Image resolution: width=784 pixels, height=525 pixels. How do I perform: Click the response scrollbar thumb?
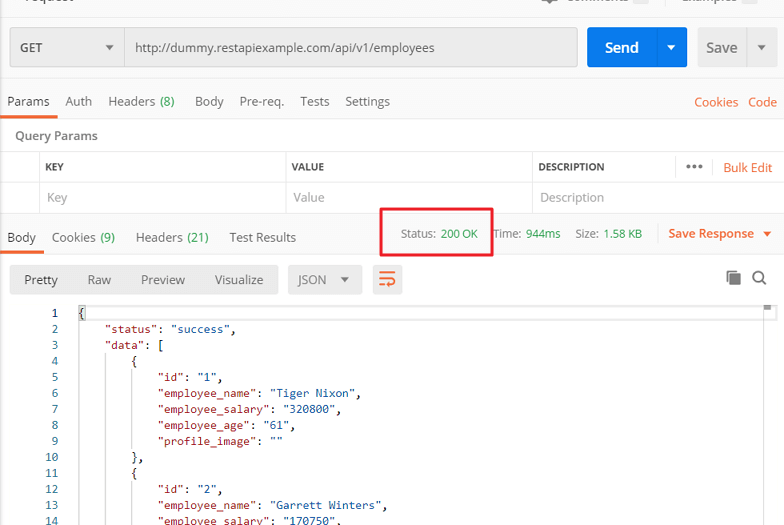[768, 308]
